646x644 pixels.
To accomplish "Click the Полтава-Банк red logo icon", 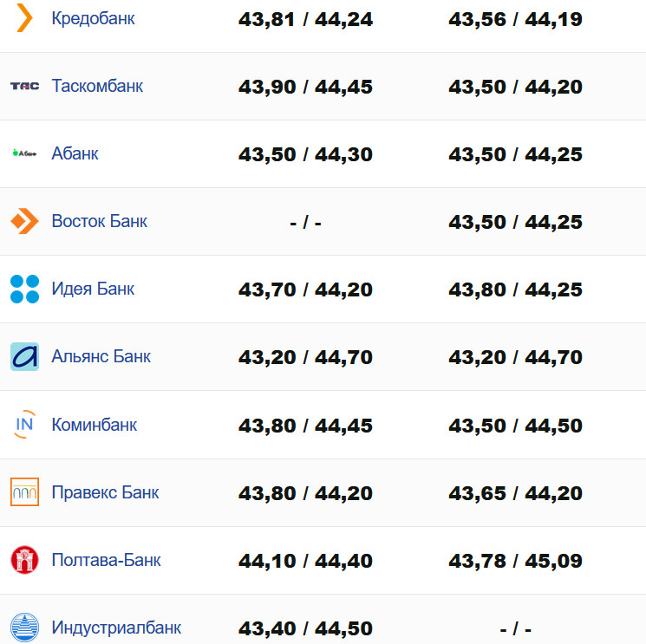I will click(24, 560).
